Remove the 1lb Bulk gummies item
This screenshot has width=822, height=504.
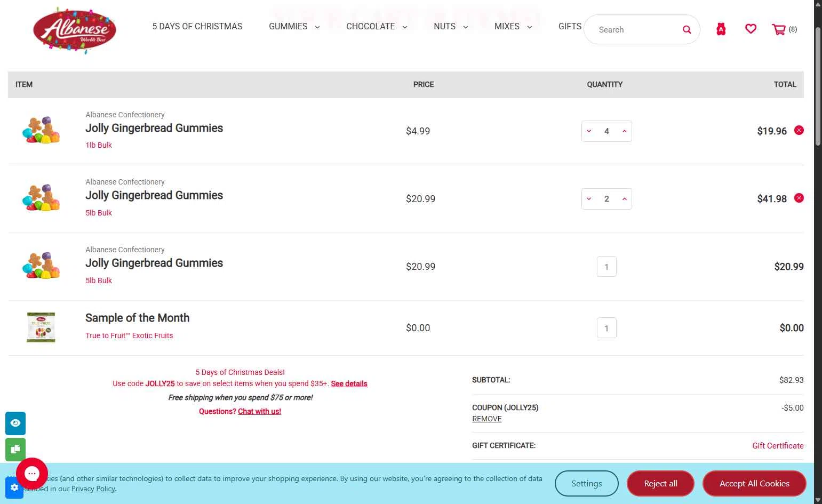tap(799, 130)
